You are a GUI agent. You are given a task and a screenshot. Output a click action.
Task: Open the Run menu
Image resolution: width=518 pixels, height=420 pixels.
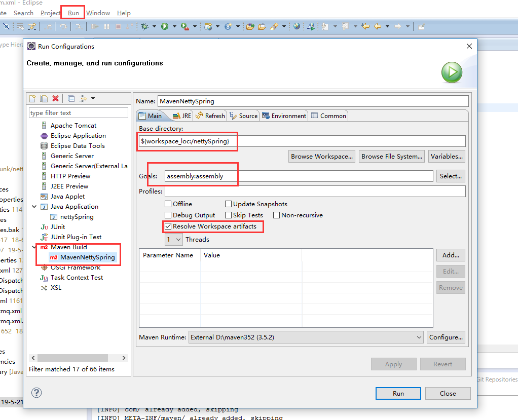coord(73,13)
